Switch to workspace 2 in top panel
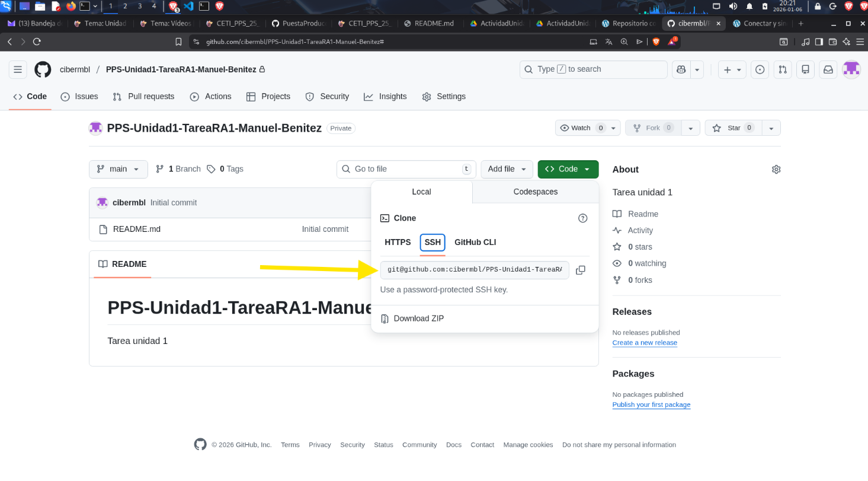The height and width of the screenshot is (481, 868). [125, 6]
